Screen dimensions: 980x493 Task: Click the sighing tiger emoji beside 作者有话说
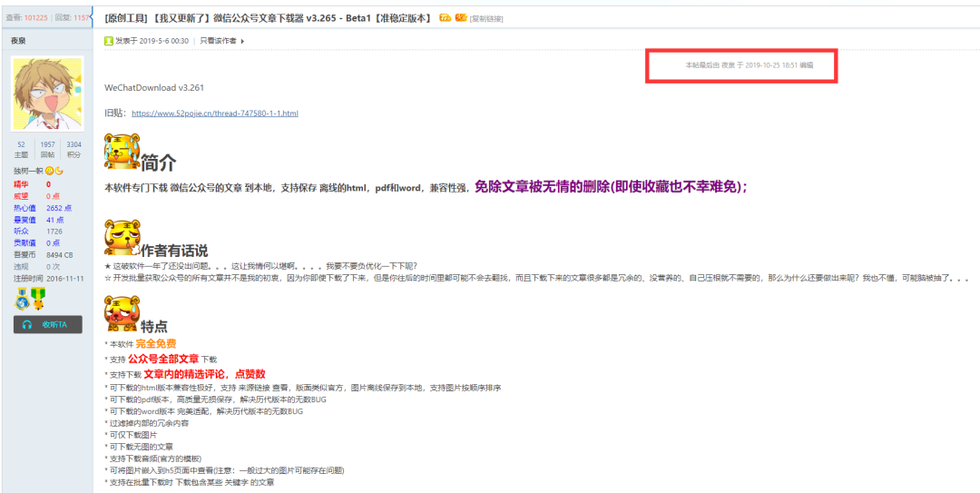pyautogui.click(x=122, y=237)
